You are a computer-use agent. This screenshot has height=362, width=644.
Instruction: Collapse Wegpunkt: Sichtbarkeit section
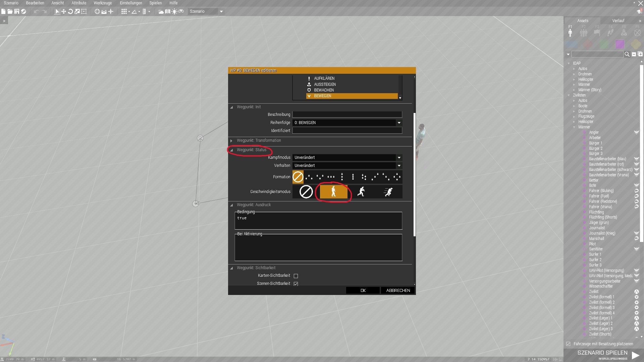pos(231,268)
